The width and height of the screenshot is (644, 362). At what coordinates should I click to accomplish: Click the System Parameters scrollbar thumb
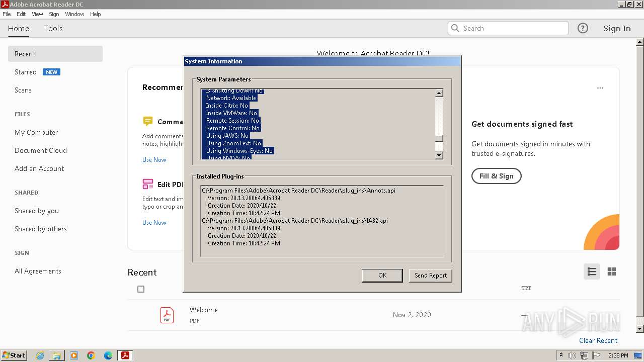439,138
